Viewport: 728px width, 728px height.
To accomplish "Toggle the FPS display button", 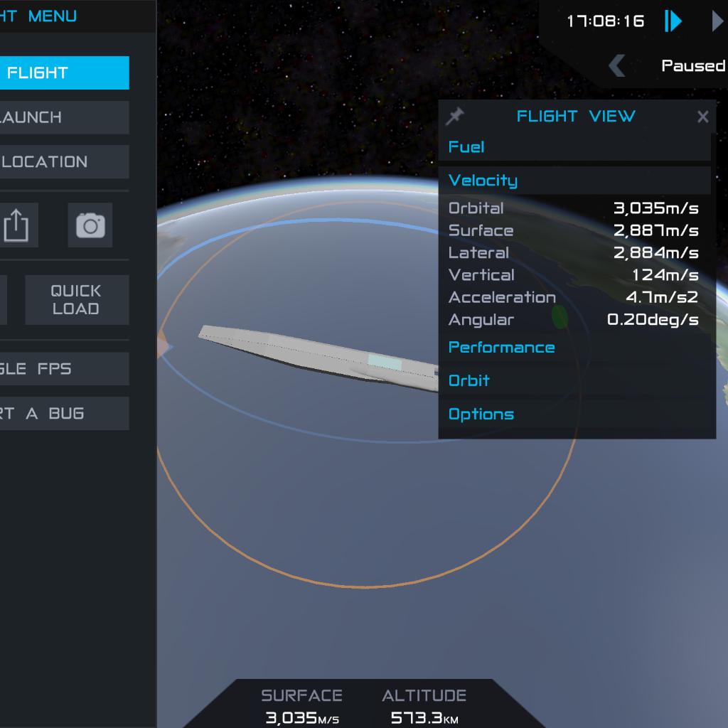I will pos(65,369).
